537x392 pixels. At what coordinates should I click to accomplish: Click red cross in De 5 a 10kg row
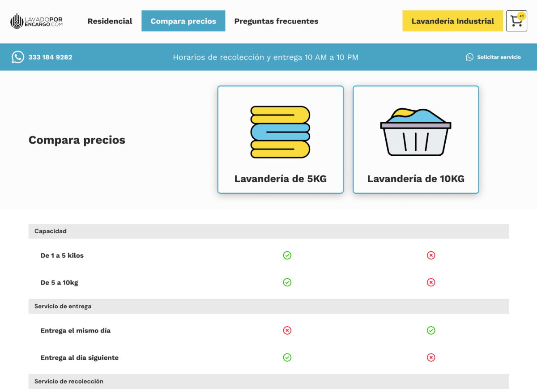point(431,282)
